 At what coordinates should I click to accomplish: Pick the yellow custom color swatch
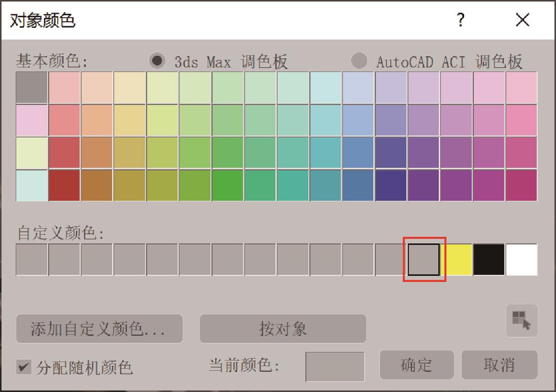tap(457, 260)
